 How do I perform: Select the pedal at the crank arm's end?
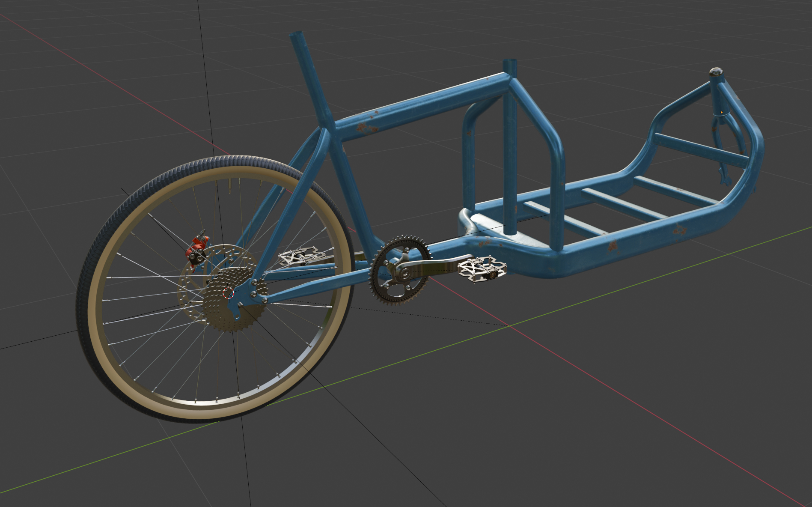pos(482,270)
